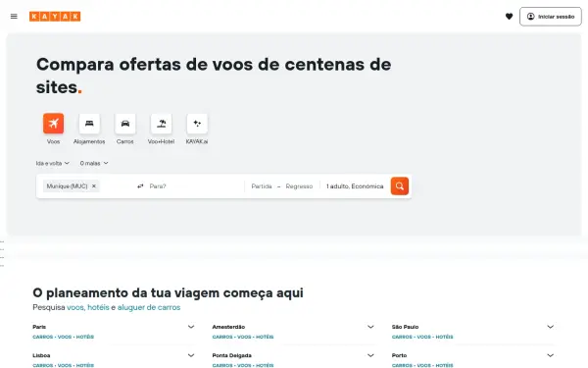Select the Regresso date field
The height and width of the screenshot is (368, 588).
pos(299,186)
